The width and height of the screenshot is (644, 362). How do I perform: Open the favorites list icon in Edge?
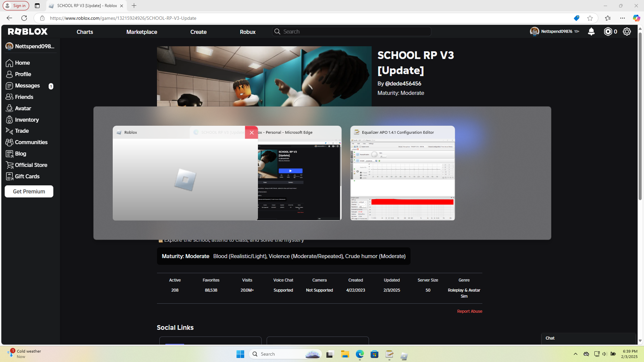click(608, 18)
